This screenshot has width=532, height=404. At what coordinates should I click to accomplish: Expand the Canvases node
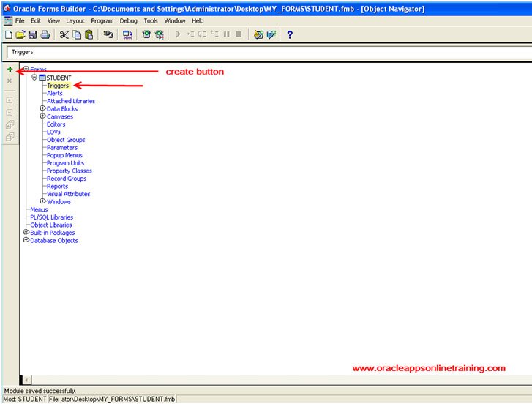42,116
